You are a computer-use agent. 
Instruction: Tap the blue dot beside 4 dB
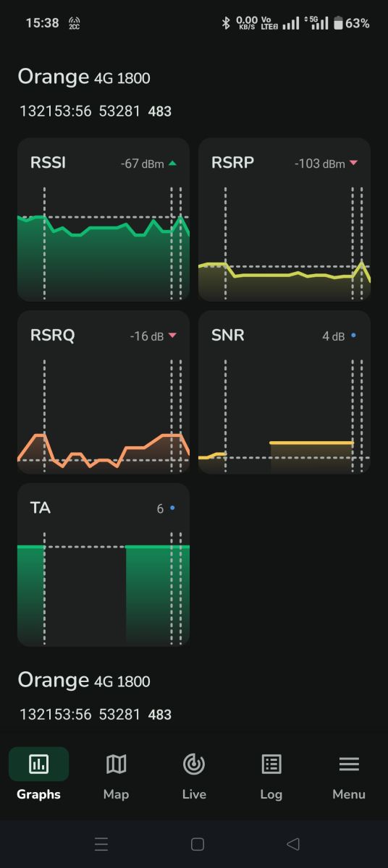pyautogui.click(x=353, y=336)
